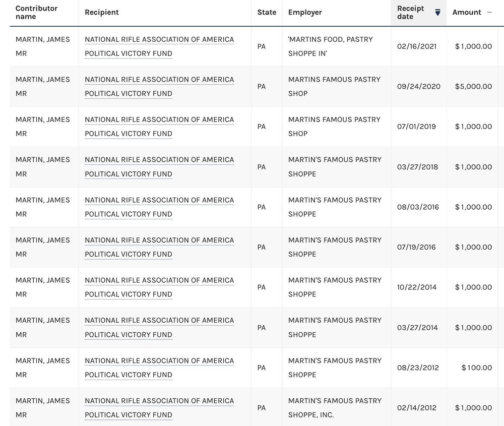Click the $1,000.00 amount in 02/14/2012 row

click(473, 408)
